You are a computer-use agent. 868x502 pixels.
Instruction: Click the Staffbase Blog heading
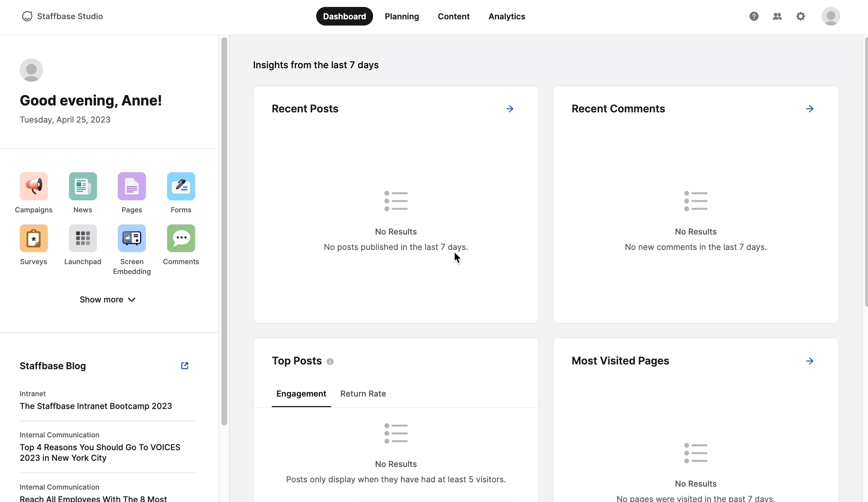click(53, 366)
